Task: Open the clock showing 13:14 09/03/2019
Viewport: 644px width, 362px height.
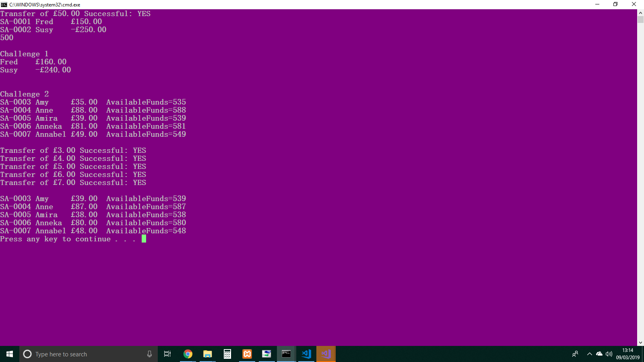Action: coord(627,354)
